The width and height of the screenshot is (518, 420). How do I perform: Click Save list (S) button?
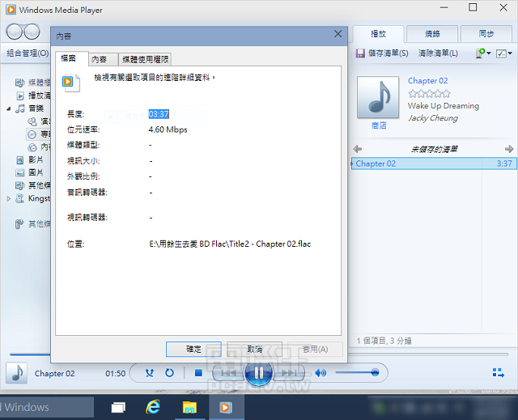382,53
